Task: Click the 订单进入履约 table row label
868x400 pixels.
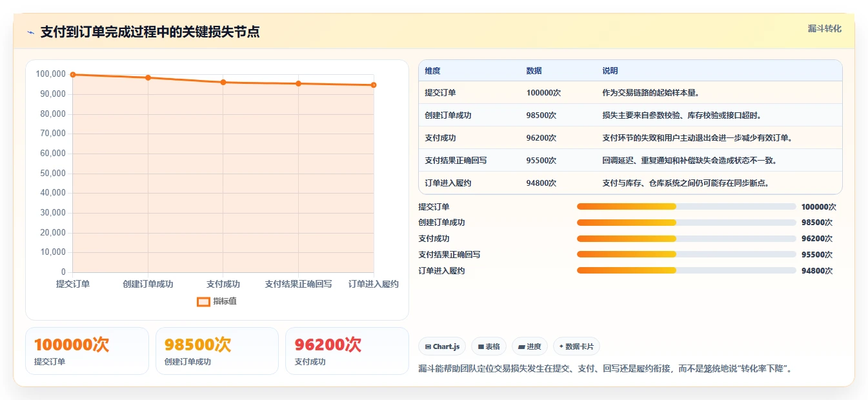Action: click(x=448, y=183)
